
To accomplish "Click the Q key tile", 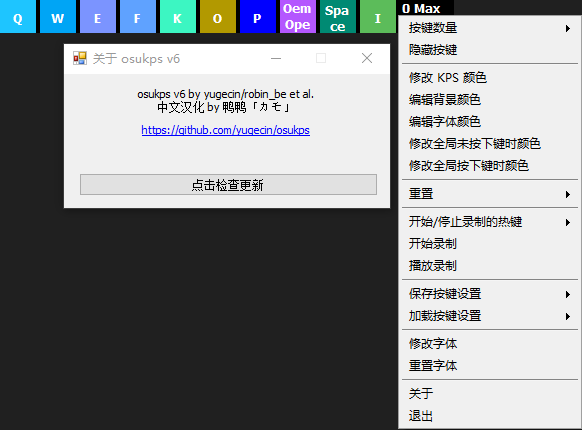I will click(18, 16).
